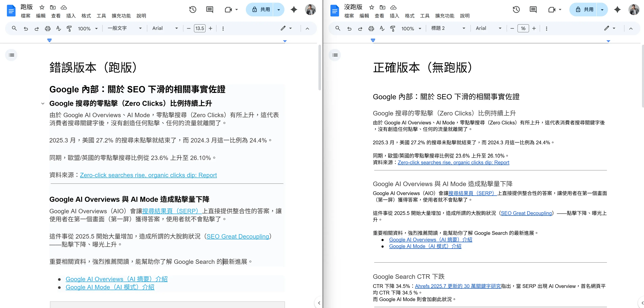Click Gemini sparkle icon in left document
The width and height of the screenshot is (644, 308).
[x=294, y=10]
